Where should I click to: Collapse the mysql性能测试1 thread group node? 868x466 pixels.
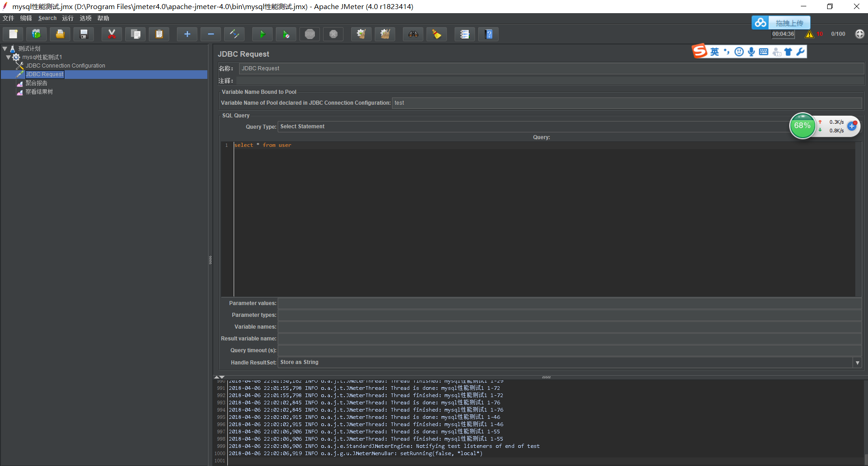click(8, 57)
